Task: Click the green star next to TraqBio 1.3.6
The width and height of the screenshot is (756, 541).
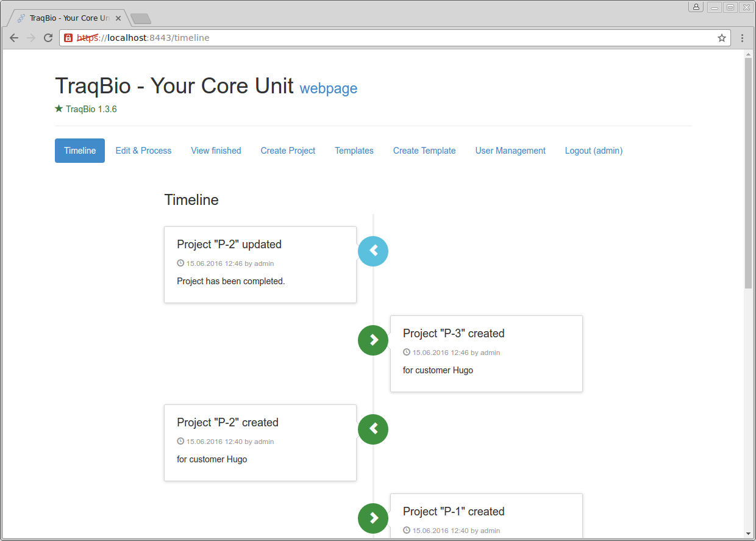Action: click(59, 109)
